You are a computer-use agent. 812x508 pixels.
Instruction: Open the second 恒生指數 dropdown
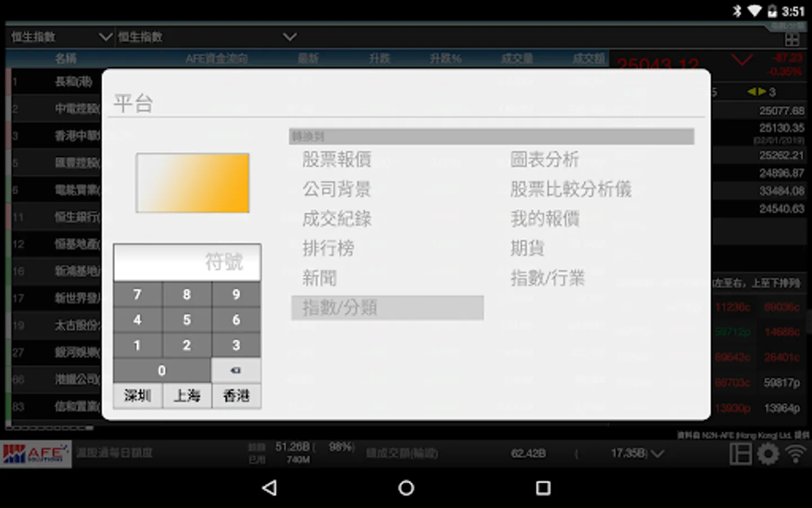[208, 37]
